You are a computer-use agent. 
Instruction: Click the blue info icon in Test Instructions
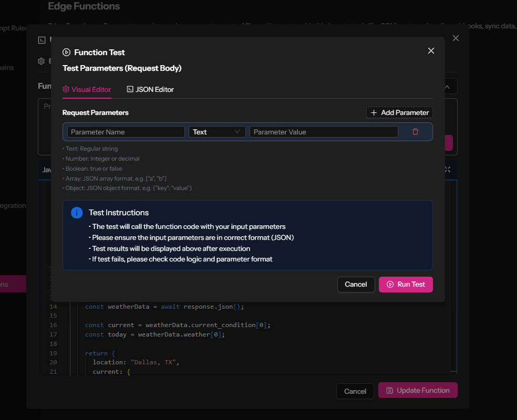tap(77, 213)
